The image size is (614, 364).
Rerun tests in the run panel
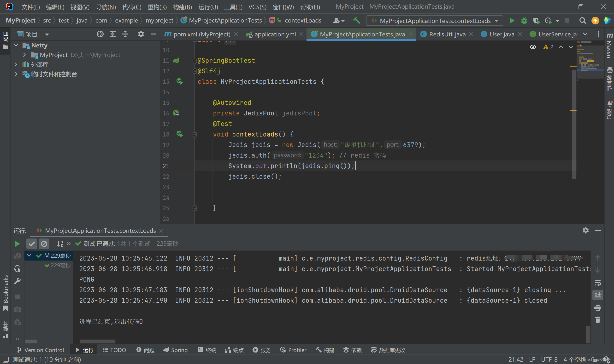tap(17, 244)
